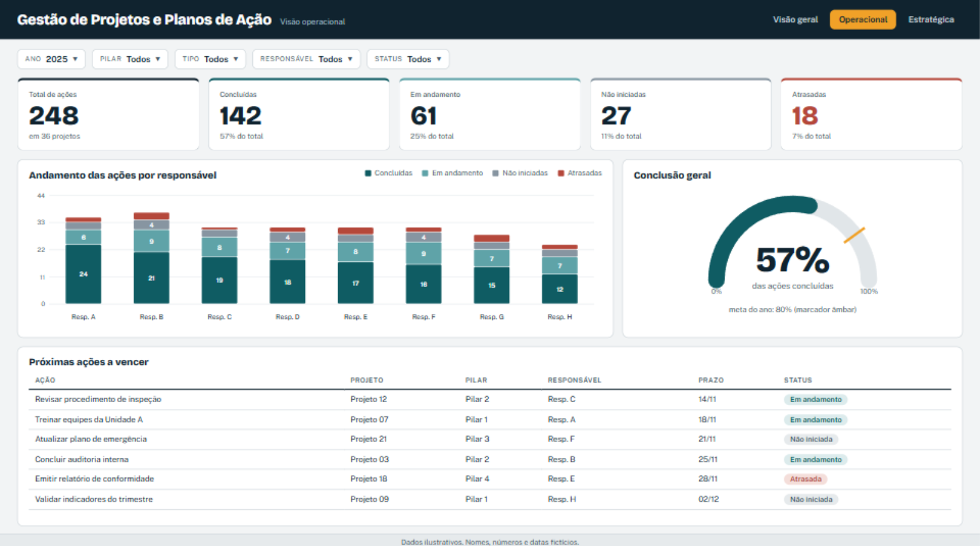Select the Em andamento 61 card
The width and height of the screenshot is (980, 546).
click(x=490, y=114)
